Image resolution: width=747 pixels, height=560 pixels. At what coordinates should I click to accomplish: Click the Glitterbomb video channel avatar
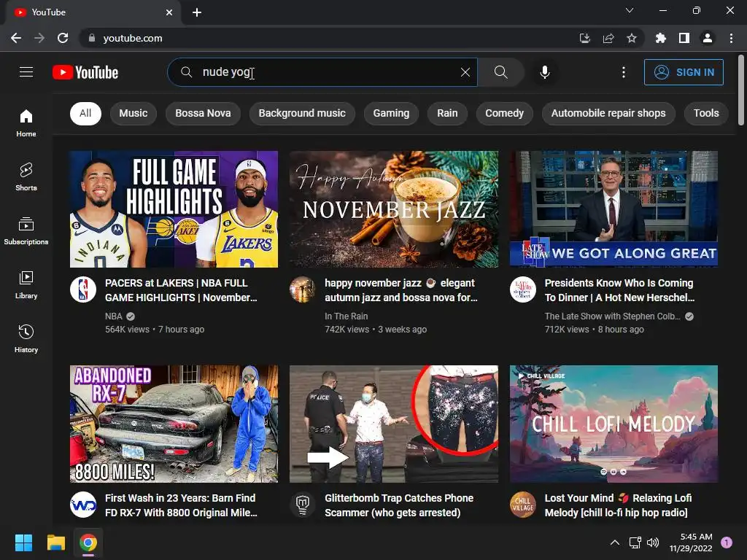303,505
